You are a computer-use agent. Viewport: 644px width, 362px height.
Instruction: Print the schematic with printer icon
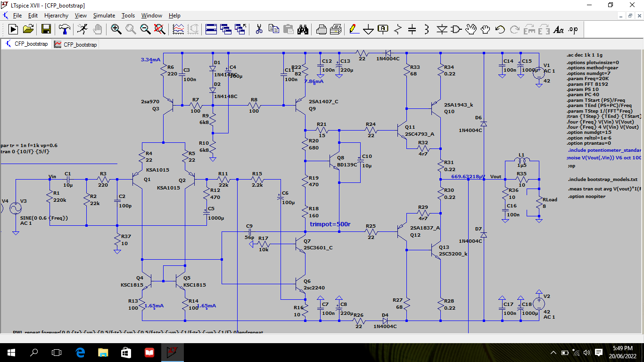point(322,29)
